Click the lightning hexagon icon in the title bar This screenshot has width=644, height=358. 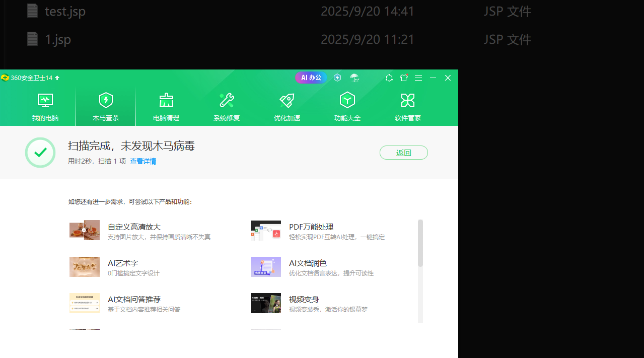point(337,78)
